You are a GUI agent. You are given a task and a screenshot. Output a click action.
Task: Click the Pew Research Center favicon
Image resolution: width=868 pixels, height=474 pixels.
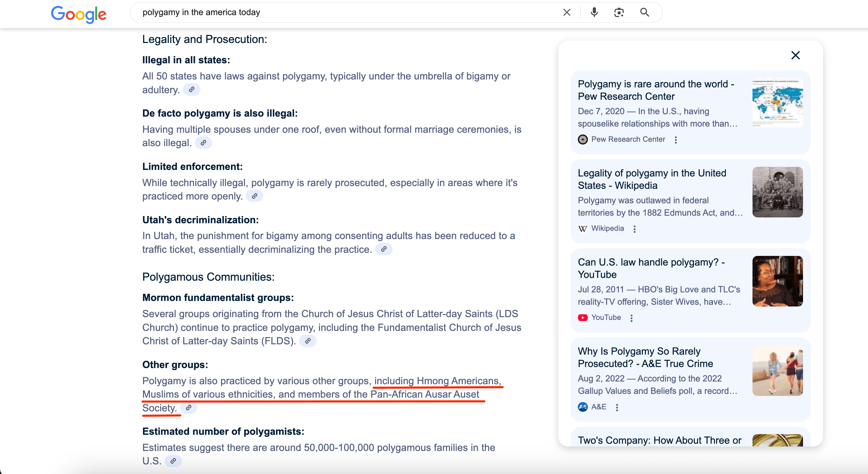(x=583, y=139)
